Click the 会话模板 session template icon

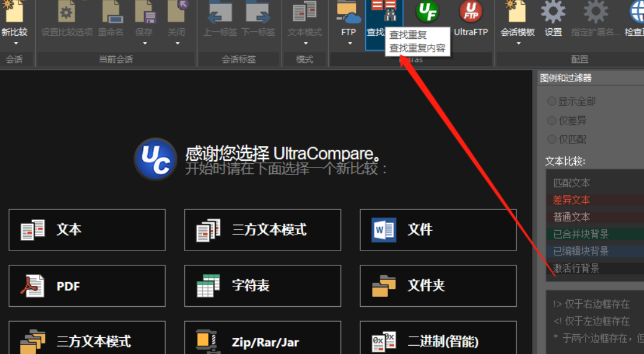coord(517,11)
